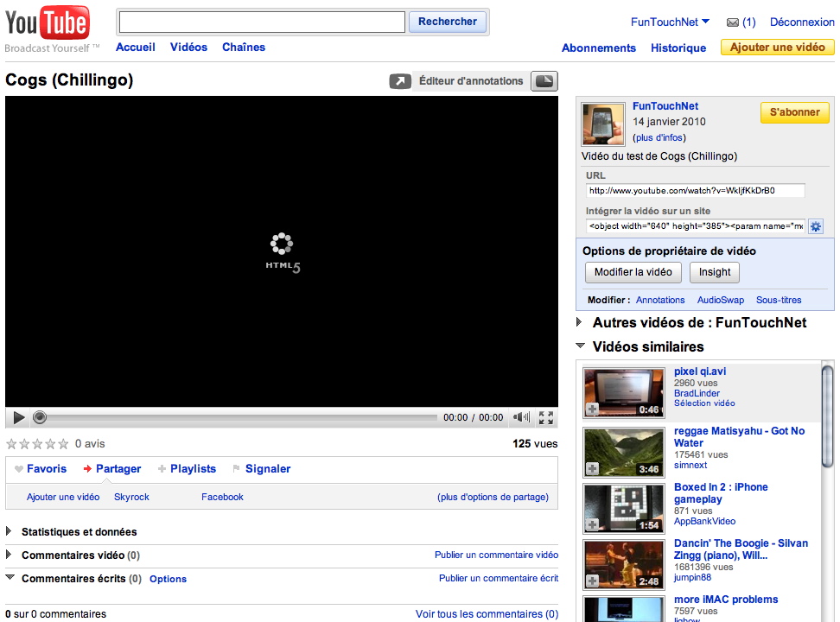The height and width of the screenshot is (622, 840).
Task: Select the Signaler tab
Action: tap(268, 469)
